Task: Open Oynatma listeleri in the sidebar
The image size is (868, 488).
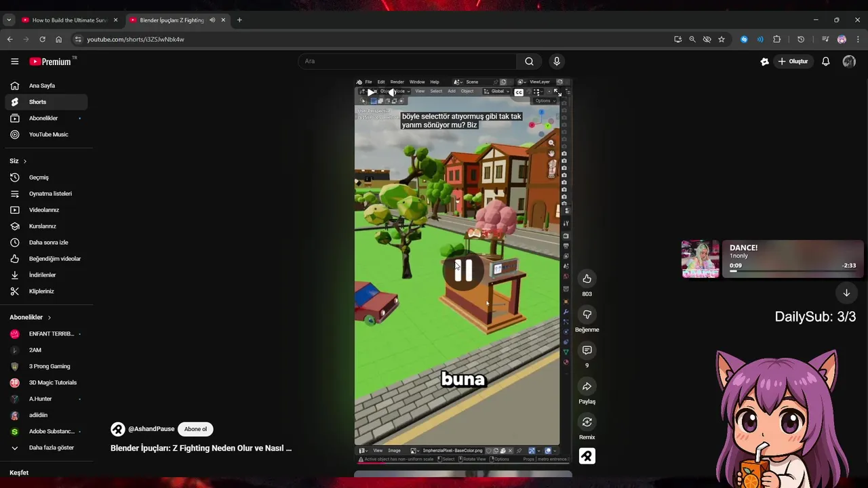Action: (46, 194)
